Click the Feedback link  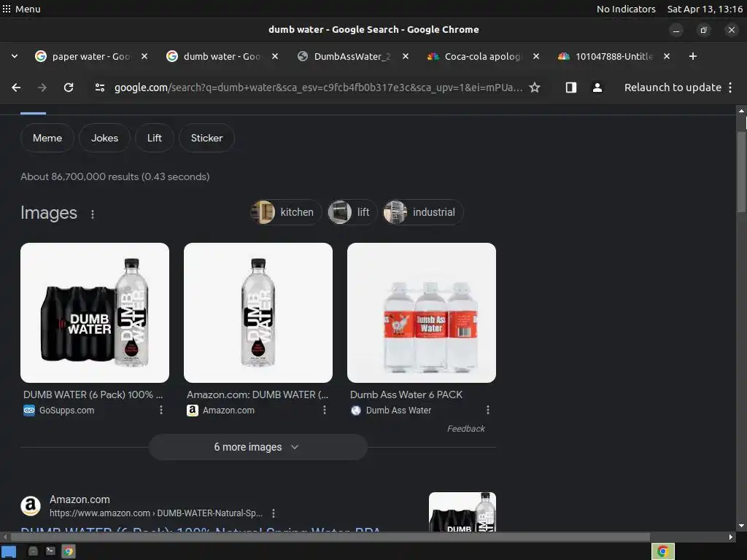tap(465, 429)
